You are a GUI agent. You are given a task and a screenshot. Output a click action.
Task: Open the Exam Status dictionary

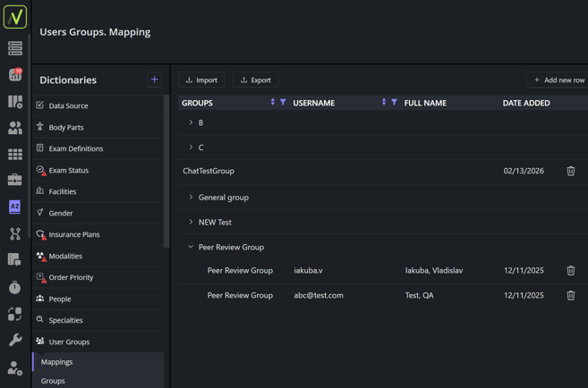(98, 171)
